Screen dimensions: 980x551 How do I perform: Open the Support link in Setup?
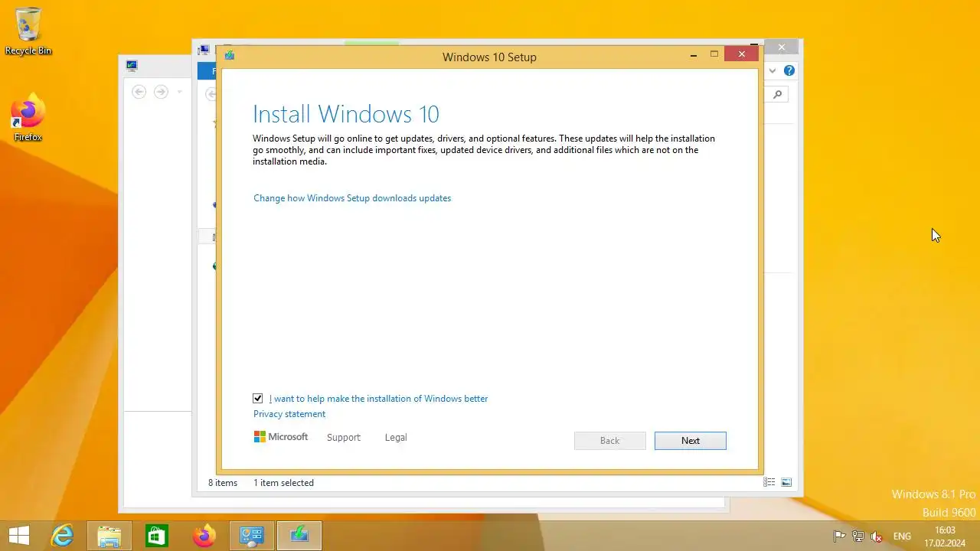pyautogui.click(x=343, y=438)
